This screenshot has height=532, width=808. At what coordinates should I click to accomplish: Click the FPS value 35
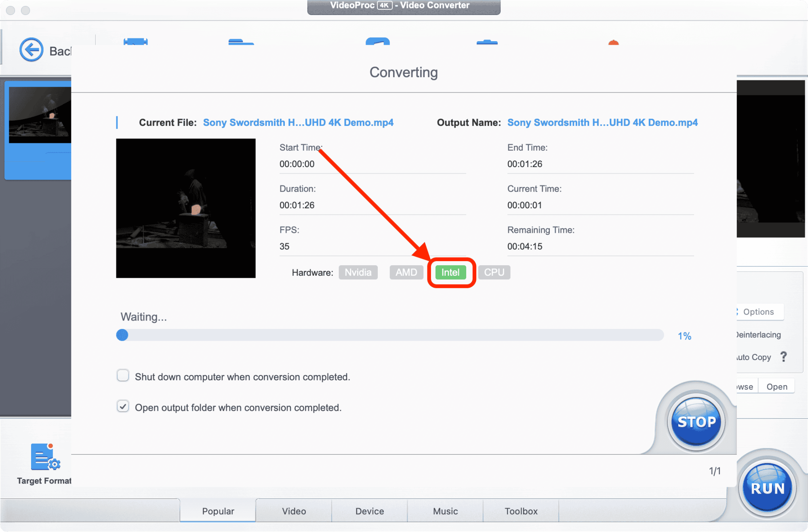(284, 246)
